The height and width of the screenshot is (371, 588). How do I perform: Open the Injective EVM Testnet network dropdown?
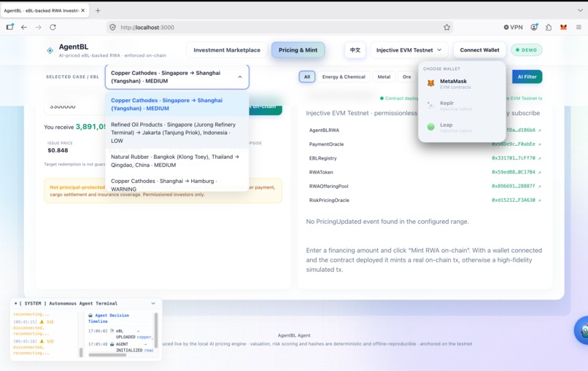409,50
